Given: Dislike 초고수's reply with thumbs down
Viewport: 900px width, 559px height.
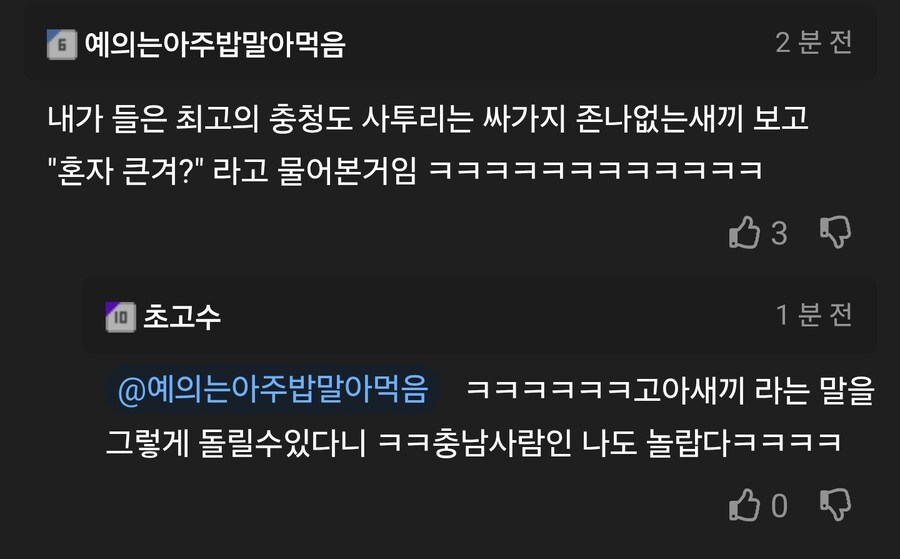Looking at the screenshot, I should (835, 505).
